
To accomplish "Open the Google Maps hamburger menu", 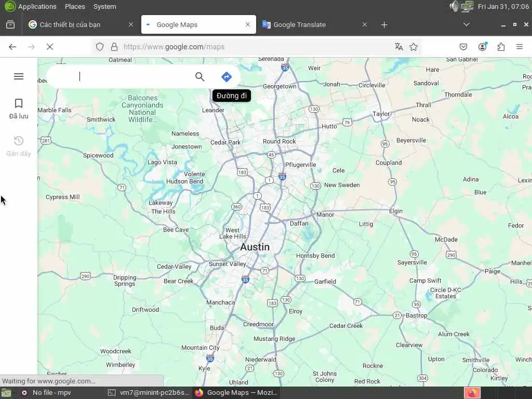I will 19,76.
